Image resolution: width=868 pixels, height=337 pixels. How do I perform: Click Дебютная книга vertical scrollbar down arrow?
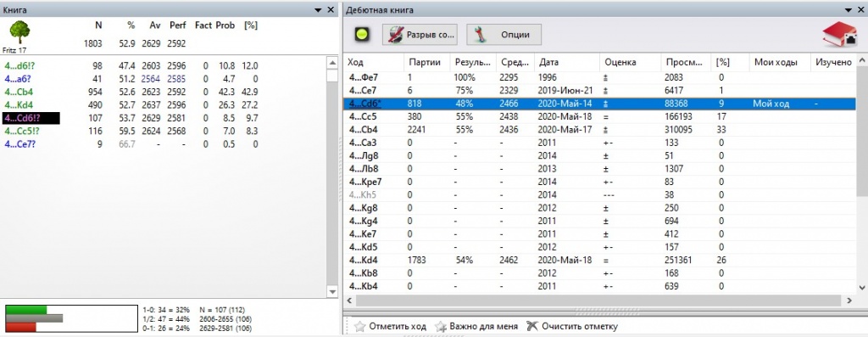pos(862,287)
